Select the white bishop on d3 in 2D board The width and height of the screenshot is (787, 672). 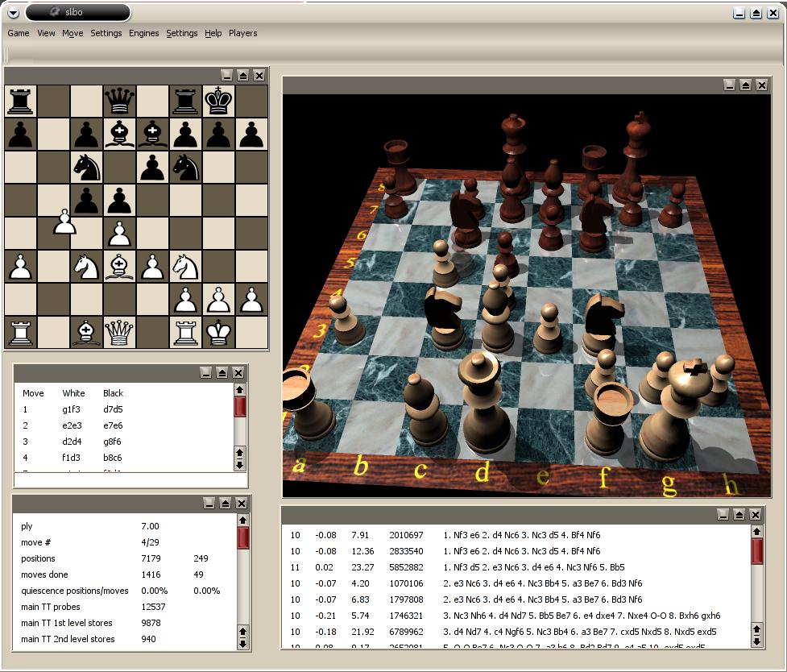tap(119, 266)
